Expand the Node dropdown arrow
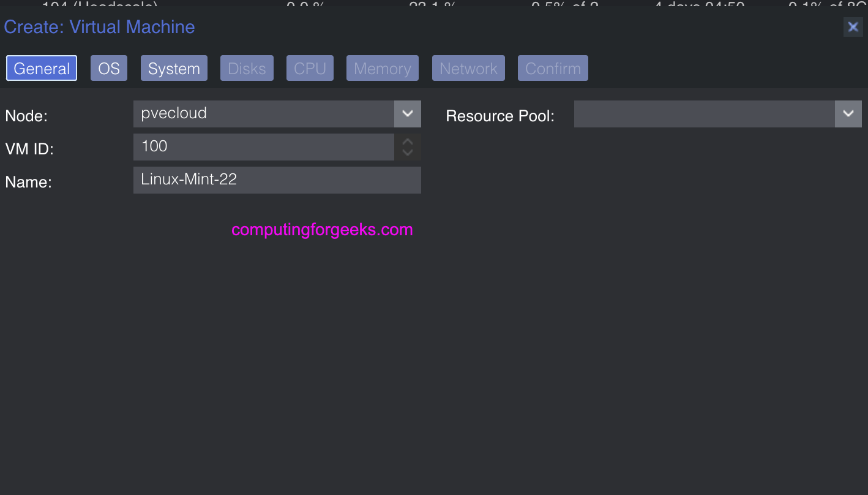 [x=408, y=114]
